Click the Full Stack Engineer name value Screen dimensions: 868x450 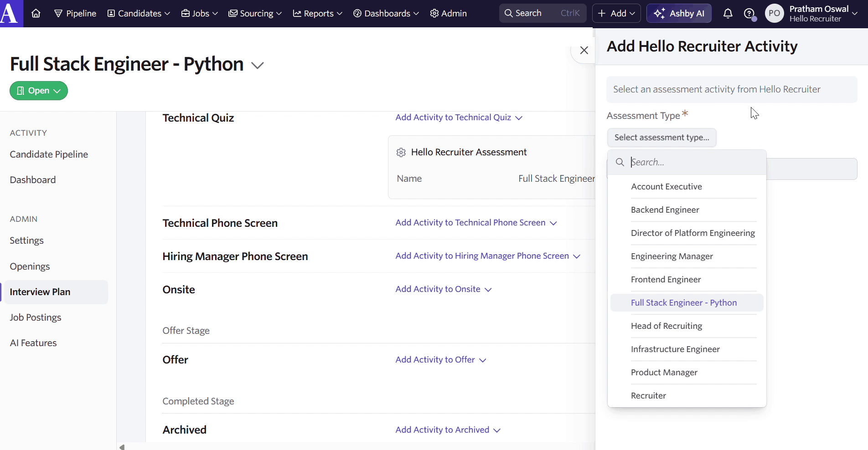tap(556, 179)
